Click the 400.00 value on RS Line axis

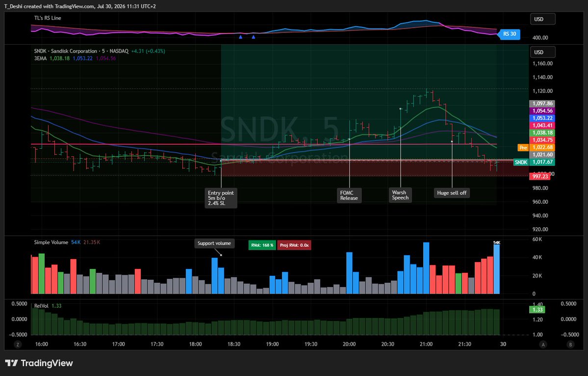tap(540, 37)
